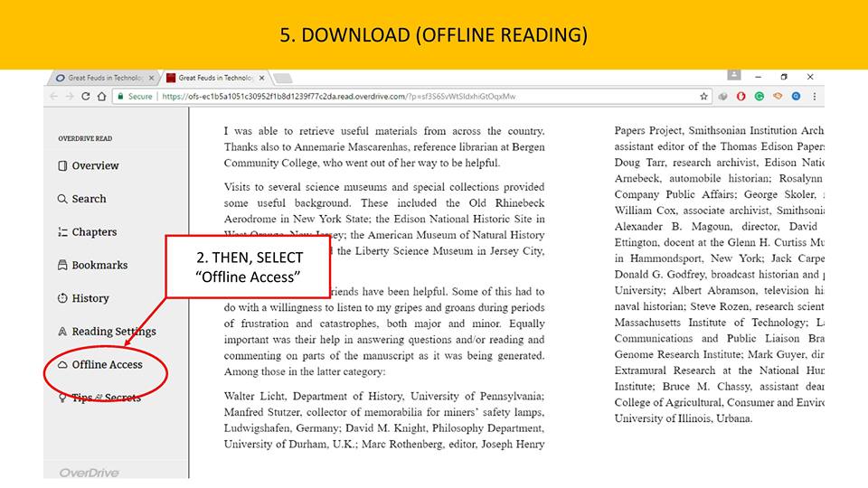868x488 pixels.
Task: Click the Bookmarks icon
Action: click(x=62, y=265)
